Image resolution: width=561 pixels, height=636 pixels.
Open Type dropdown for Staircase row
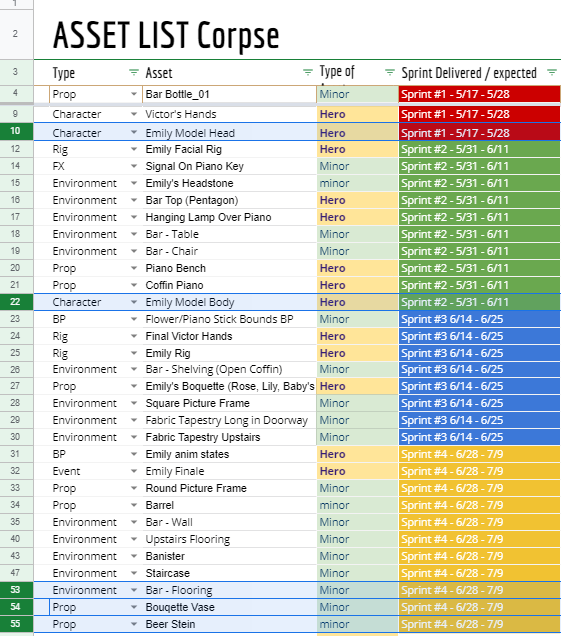134,573
